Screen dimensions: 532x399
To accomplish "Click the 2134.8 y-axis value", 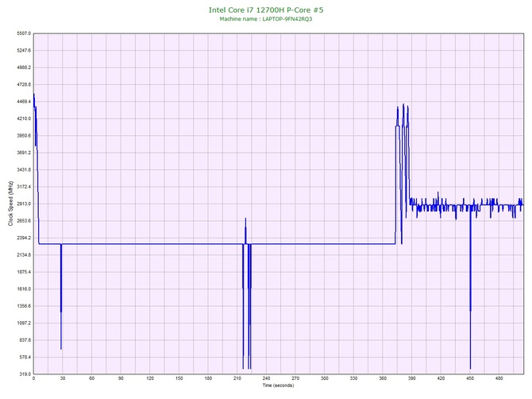I will pos(24,255).
